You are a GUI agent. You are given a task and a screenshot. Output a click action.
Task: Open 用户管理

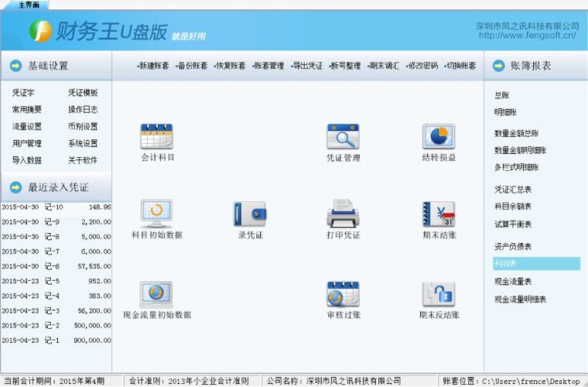point(26,143)
